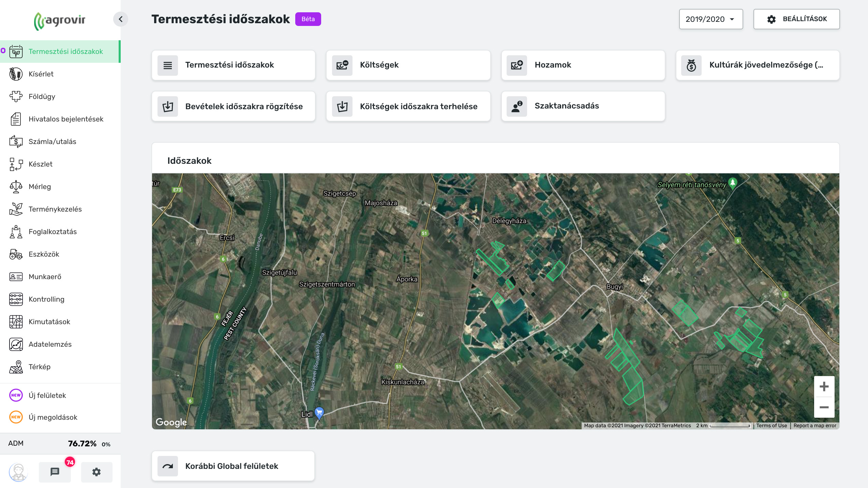Click Report a map error link
The width and height of the screenshot is (868, 488).
(x=815, y=426)
